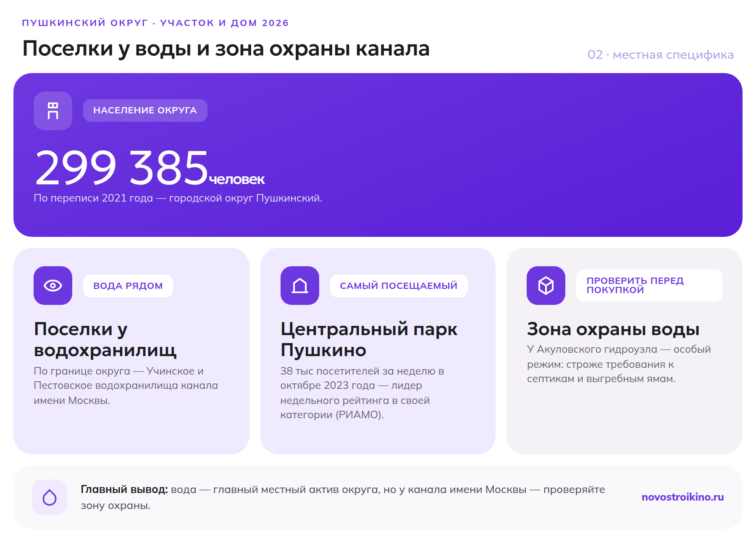Click the water drop icon in the footer
Screen dimensions: 756x556
tap(50, 497)
